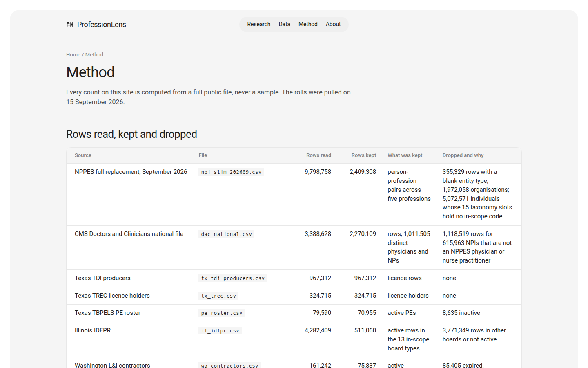
Task: Select the tx_trec.csv file name
Action: coord(219,296)
